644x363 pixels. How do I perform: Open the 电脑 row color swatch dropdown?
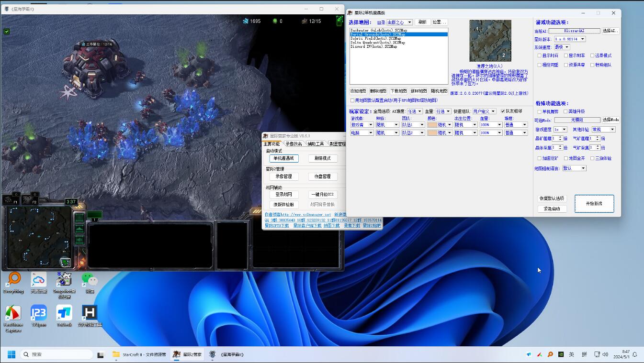click(440, 132)
